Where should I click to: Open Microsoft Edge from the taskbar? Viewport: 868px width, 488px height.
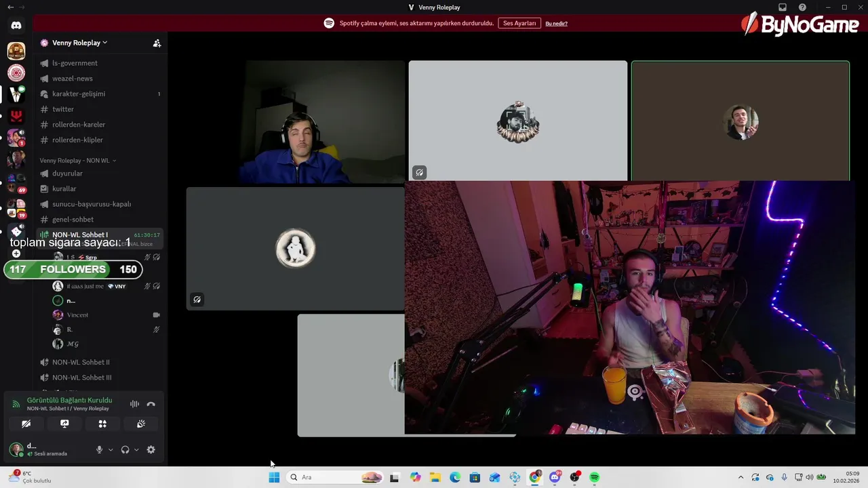coord(455,477)
